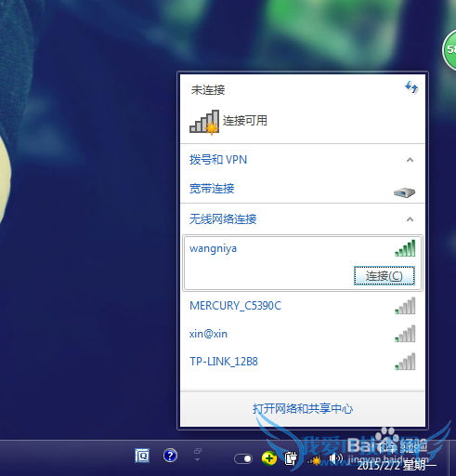This screenshot has height=476, width=456.
Task: Select the 宽带连接 broadband entry
Action: pyautogui.click(x=303, y=189)
